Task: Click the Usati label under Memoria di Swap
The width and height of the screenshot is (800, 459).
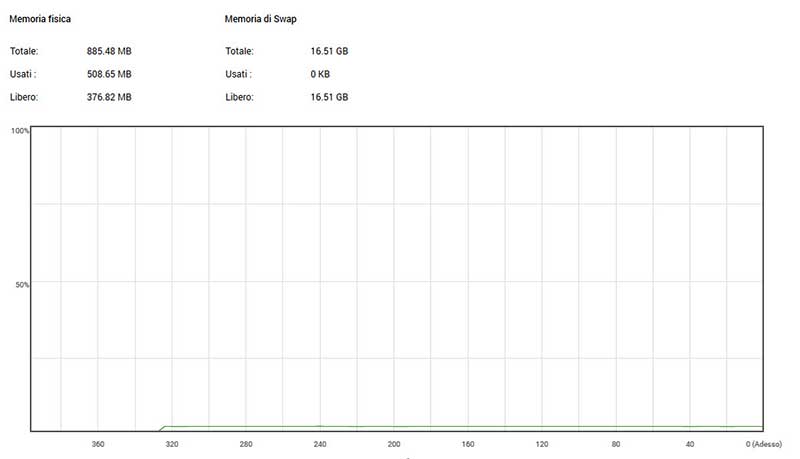Action: point(239,74)
